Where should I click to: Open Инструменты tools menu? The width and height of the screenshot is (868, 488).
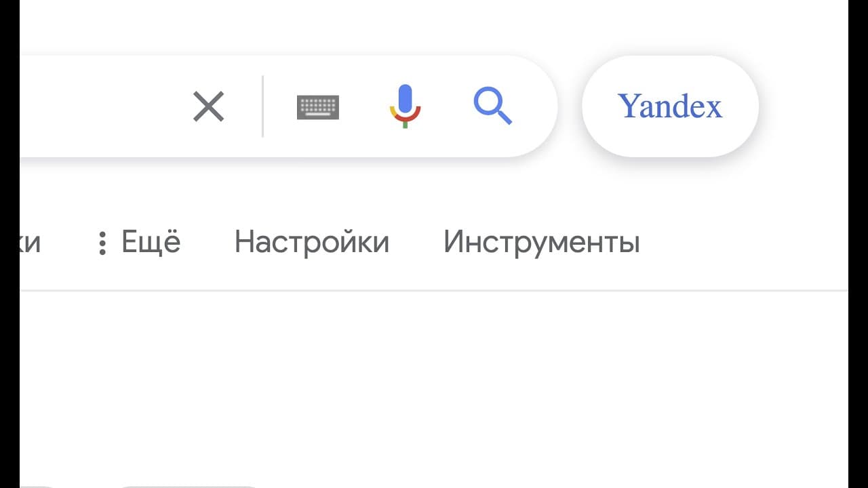542,243
